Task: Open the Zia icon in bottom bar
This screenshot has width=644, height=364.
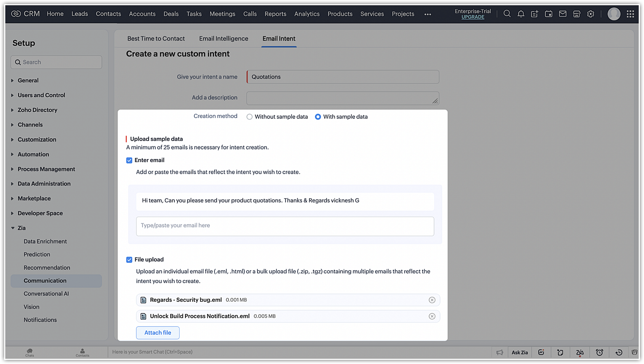Action: tap(580, 352)
